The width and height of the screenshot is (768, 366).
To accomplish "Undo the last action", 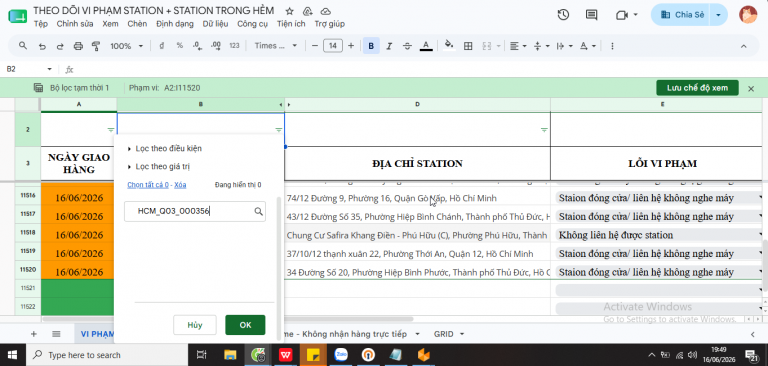I will click(42, 46).
